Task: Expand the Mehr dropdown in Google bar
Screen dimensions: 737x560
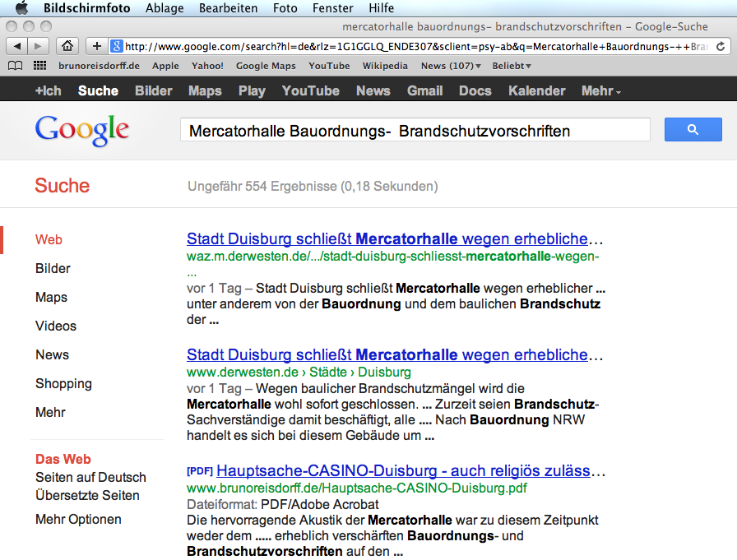Action: click(x=600, y=90)
